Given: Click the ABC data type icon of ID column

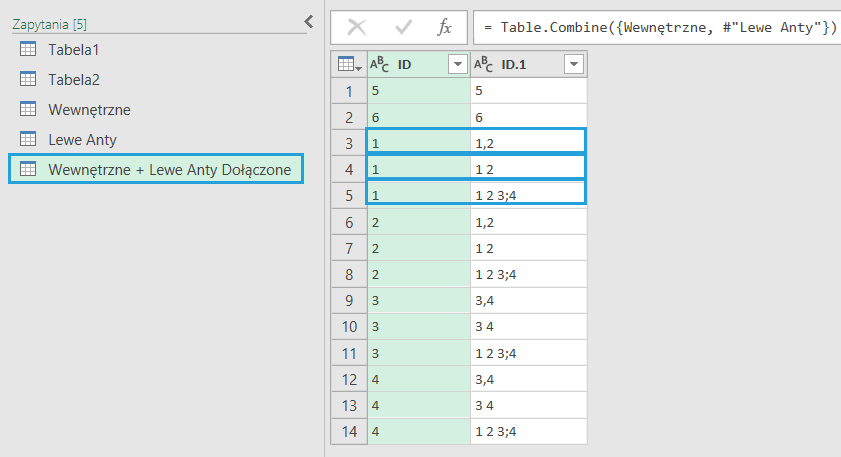Looking at the screenshot, I should (x=381, y=65).
